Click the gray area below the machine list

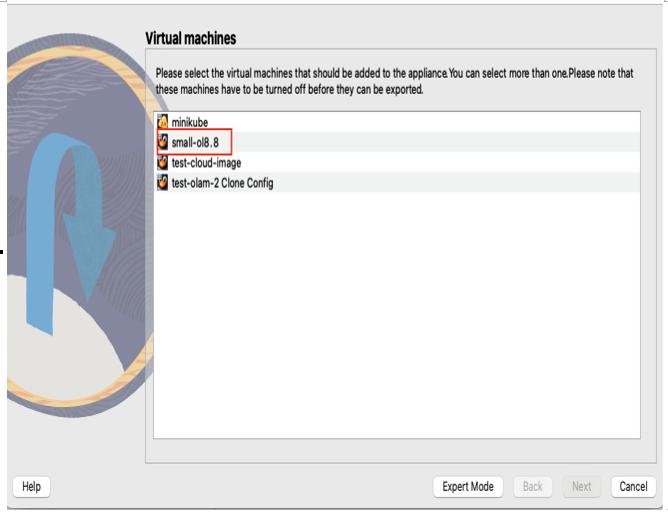400,450
